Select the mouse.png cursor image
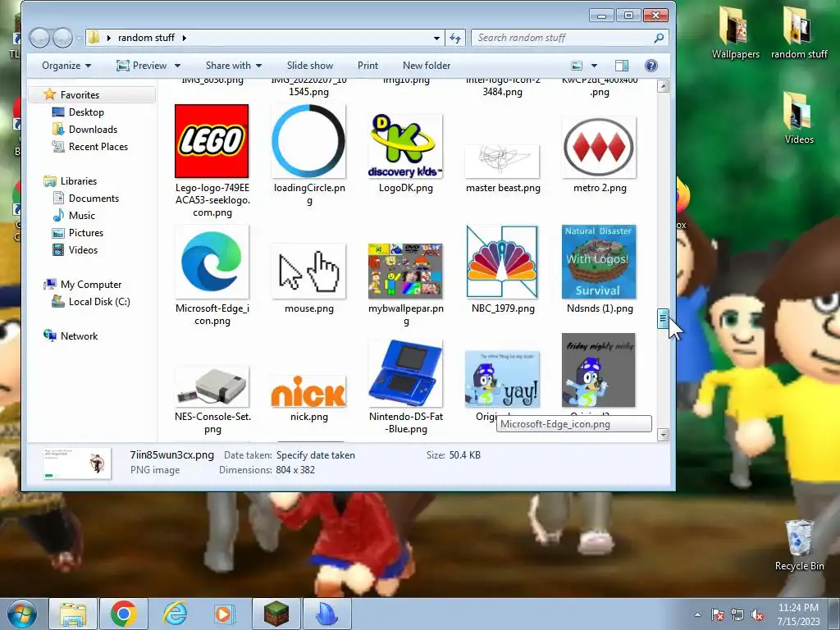Image resolution: width=840 pixels, height=630 pixels. tap(308, 271)
